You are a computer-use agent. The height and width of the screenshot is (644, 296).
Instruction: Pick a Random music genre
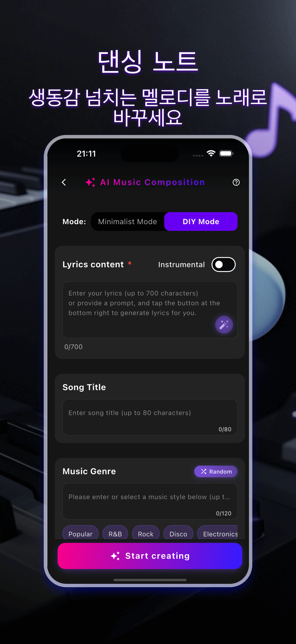click(x=216, y=471)
